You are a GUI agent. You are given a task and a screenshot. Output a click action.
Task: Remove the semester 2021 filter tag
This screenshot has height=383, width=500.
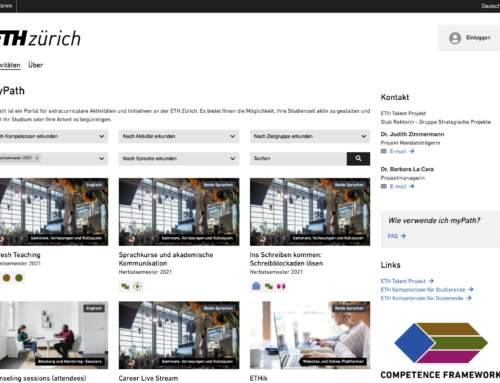37,158
